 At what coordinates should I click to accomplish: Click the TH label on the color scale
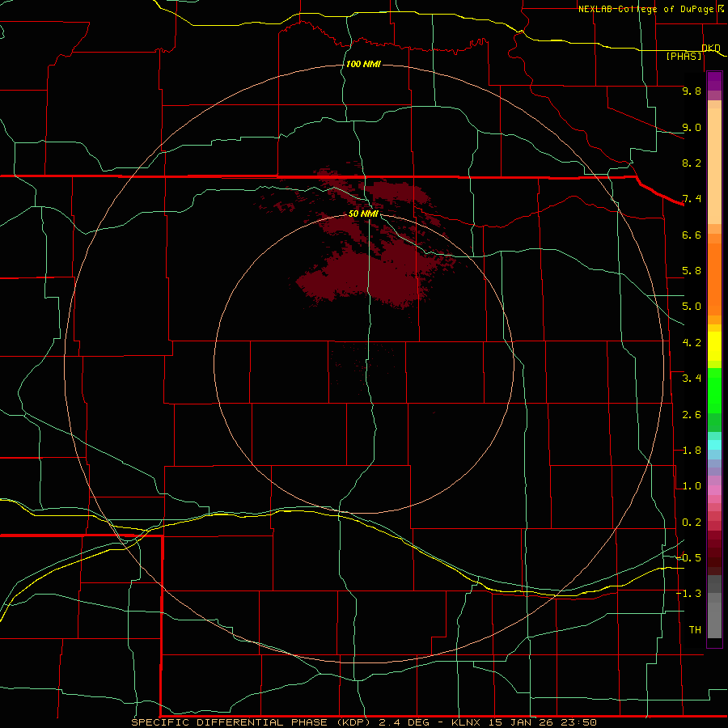point(695,630)
